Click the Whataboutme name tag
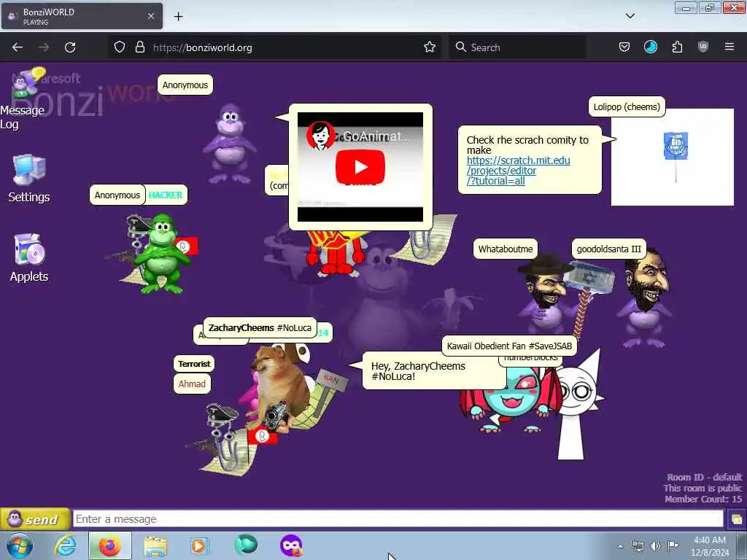The width and height of the screenshot is (747, 560). pyautogui.click(x=505, y=249)
